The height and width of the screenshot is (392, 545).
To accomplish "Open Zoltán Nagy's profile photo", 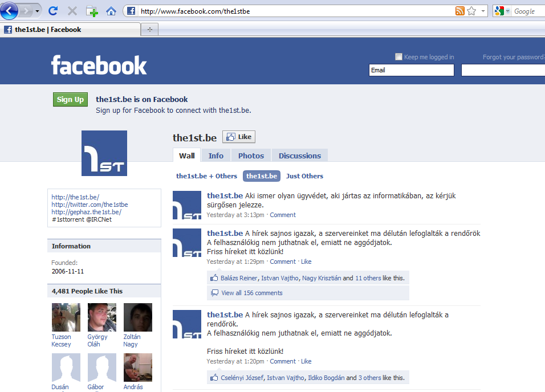I will [x=138, y=317].
